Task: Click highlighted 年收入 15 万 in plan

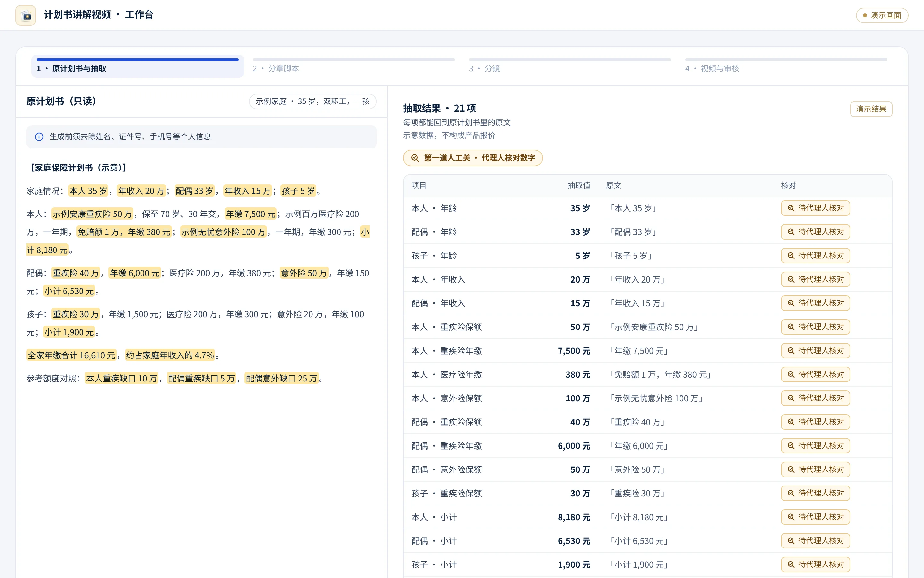Action: click(x=247, y=191)
